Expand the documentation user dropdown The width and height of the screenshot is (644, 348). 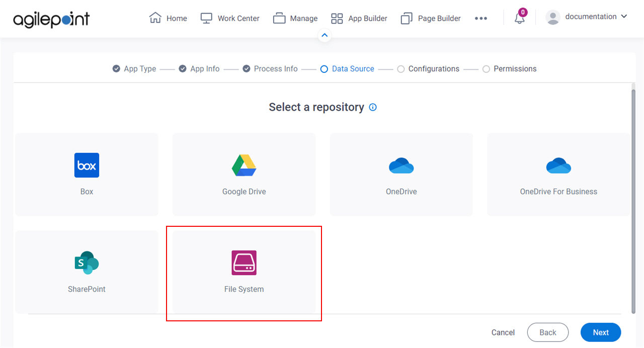pyautogui.click(x=624, y=16)
